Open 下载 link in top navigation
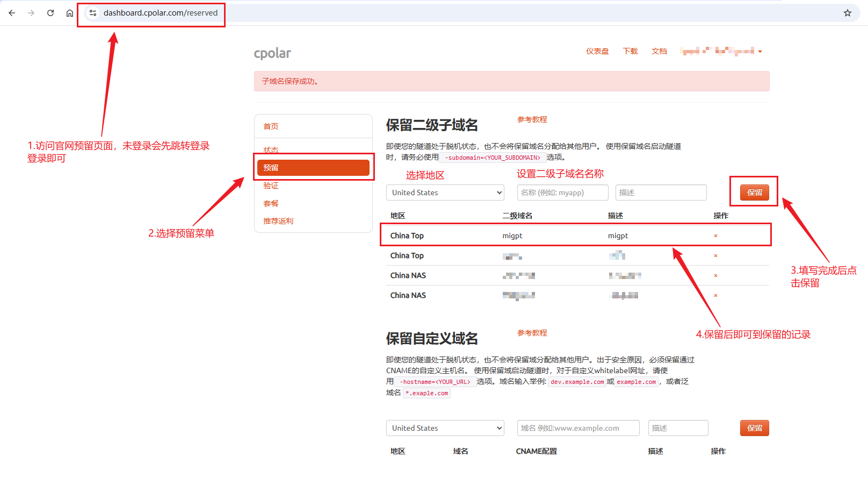Image resolution: width=868 pixels, height=478 pixels. [x=630, y=51]
